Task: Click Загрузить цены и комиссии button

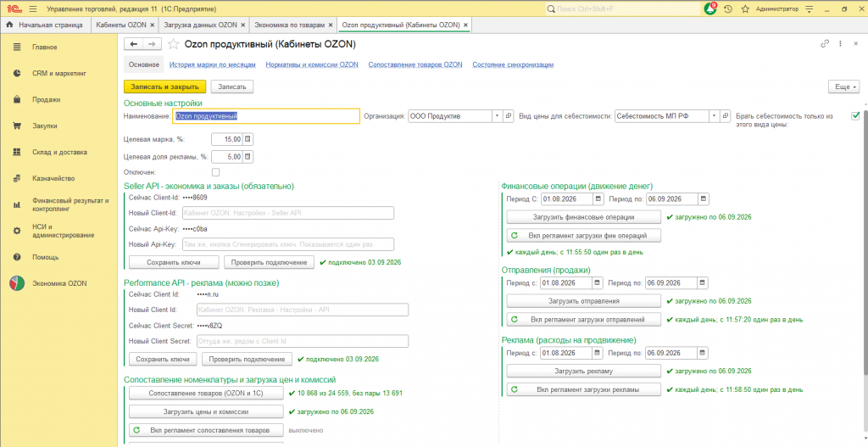Action: (x=206, y=411)
